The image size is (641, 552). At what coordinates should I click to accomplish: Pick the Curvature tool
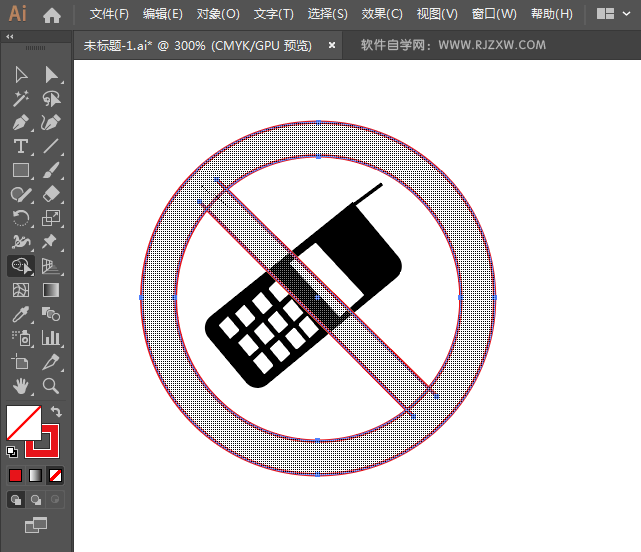[51, 122]
